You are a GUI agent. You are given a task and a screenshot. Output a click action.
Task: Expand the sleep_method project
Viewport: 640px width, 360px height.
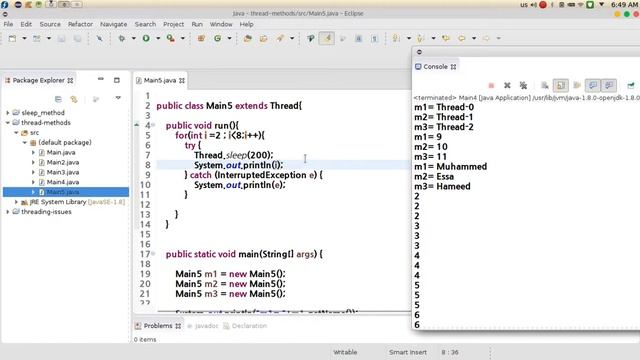tap(8, 113)
